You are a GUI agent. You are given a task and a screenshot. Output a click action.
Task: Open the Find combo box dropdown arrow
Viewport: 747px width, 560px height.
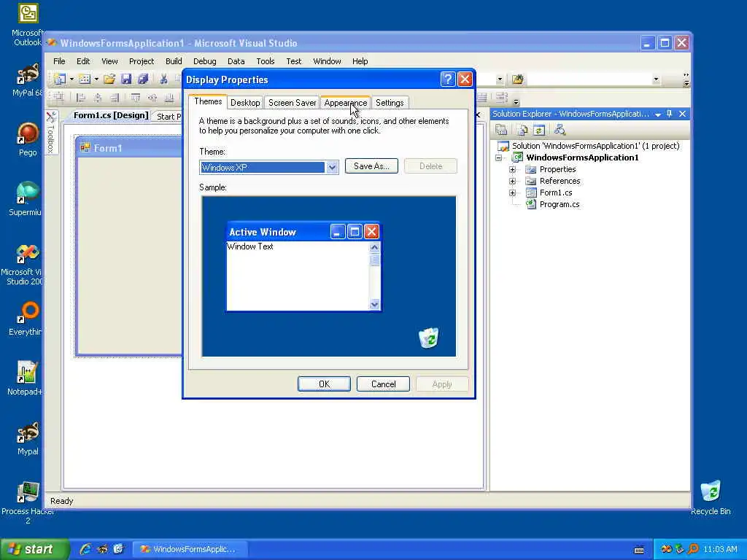coord(656,79)
